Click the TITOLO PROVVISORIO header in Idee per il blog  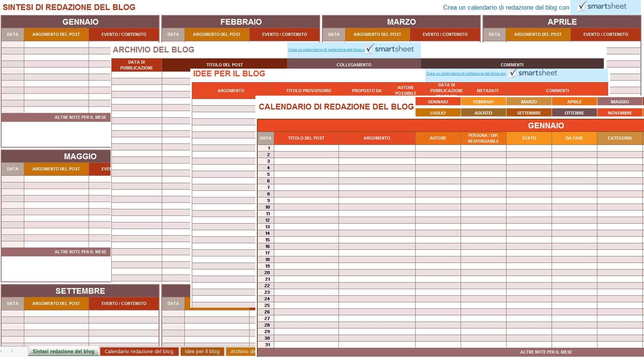(x=309, y=91)
